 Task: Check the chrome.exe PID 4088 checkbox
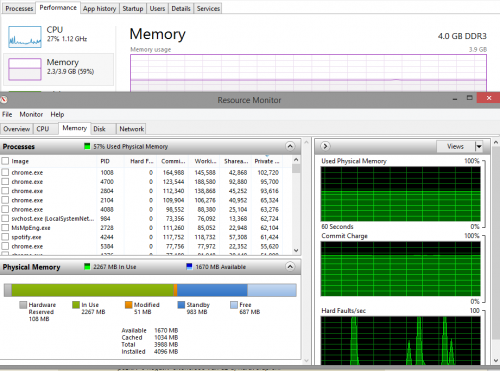click(5, 209)
